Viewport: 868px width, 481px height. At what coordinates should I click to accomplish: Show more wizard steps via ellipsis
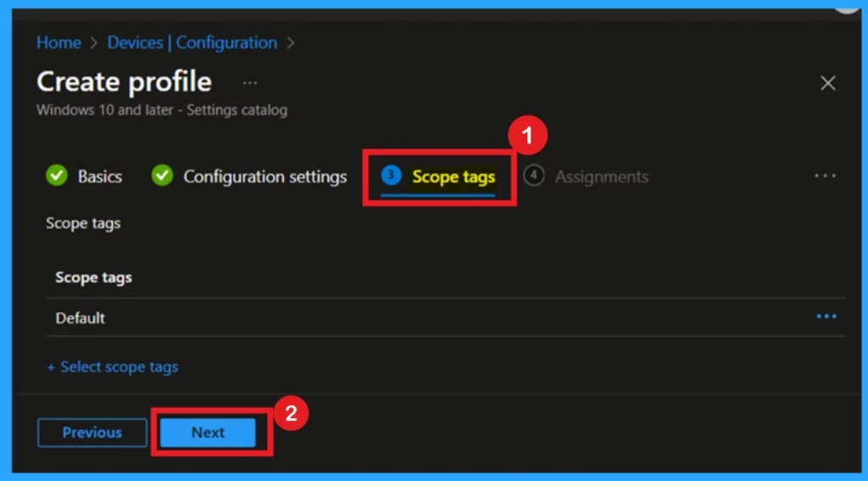pyautogui.click(x=825, y=176)
